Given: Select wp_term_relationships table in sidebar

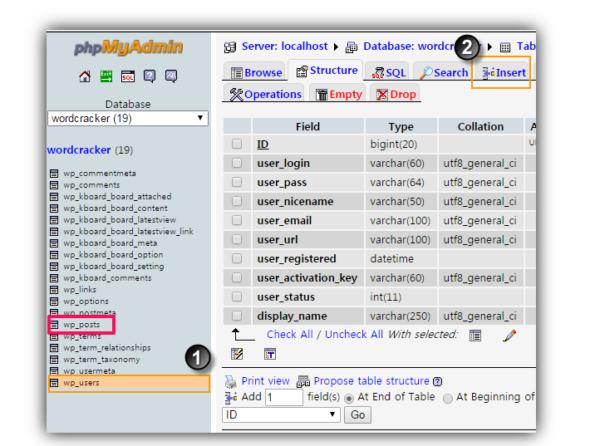Looking at the screenshot, I should tap(107, 348).
